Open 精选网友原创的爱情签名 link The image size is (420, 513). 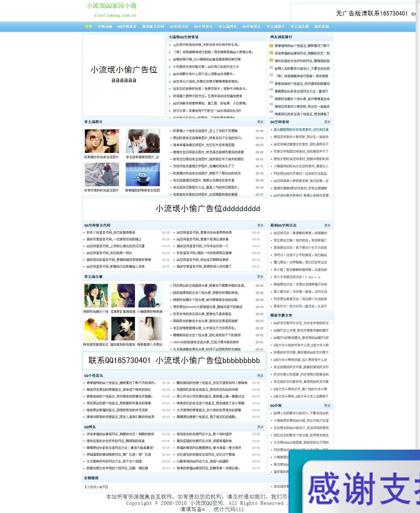(119, 390)
